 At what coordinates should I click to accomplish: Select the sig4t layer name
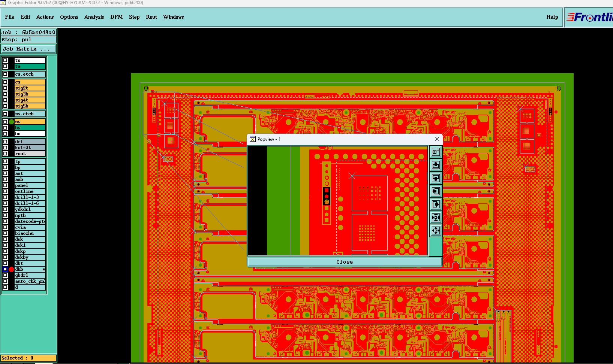tap(30, 100)
